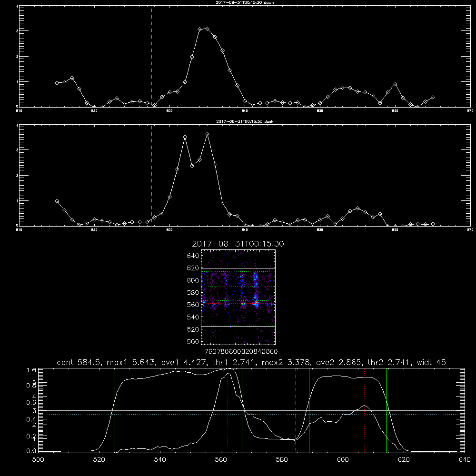476x476 pixels.
Task: Click the dotted horizontal threshold line in bottom plot
Action: pyautogui.click(x=251, y=415)
